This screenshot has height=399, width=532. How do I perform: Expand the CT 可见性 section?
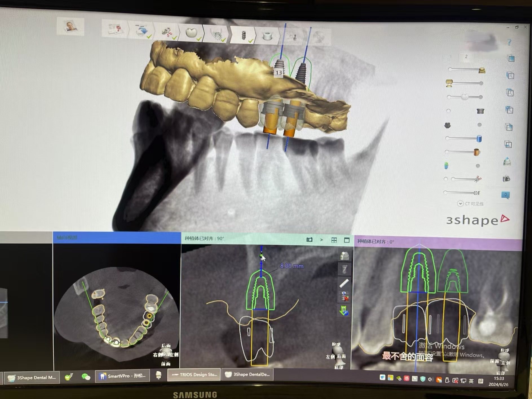[x=460, y=204]
